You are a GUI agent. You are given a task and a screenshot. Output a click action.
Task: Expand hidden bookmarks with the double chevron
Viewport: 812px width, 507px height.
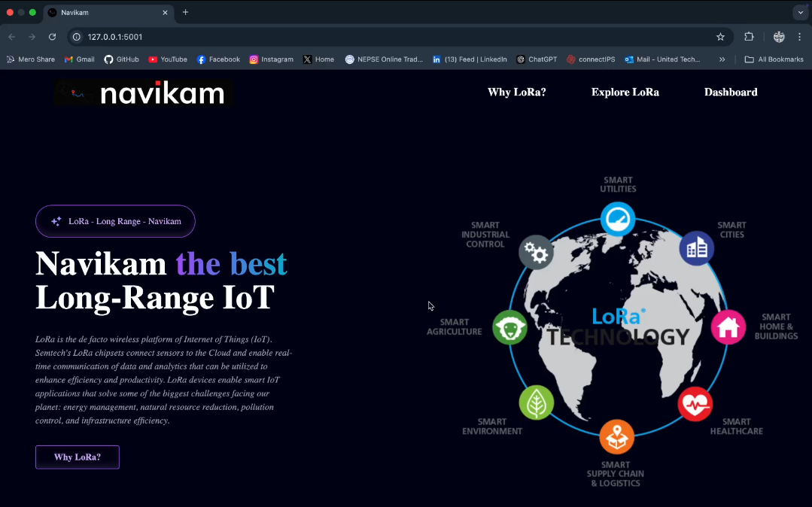pos(722,59)
